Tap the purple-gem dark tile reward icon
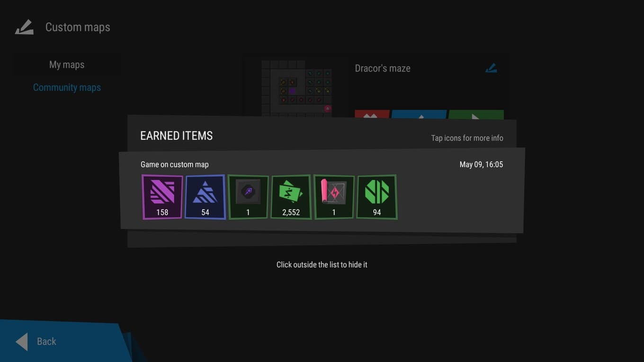This screenshot has width=644, height=362. point(248,197)
